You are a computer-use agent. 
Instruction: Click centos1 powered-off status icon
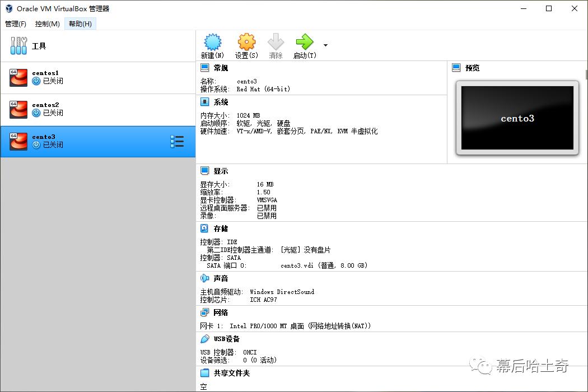[36, 81]
